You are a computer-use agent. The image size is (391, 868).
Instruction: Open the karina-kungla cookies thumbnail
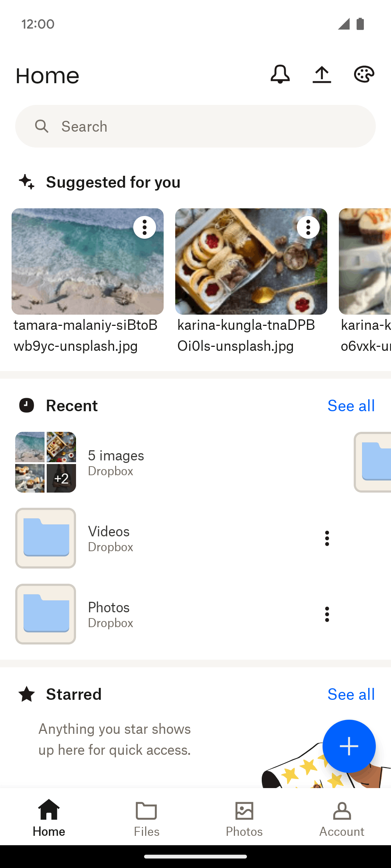(x=251, y=261)
